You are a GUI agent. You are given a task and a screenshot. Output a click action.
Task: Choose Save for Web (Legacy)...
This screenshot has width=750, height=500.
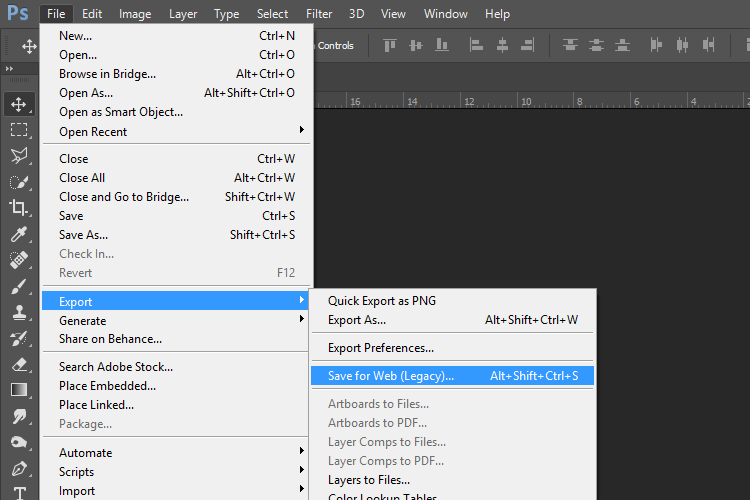(x=452, y=376)
